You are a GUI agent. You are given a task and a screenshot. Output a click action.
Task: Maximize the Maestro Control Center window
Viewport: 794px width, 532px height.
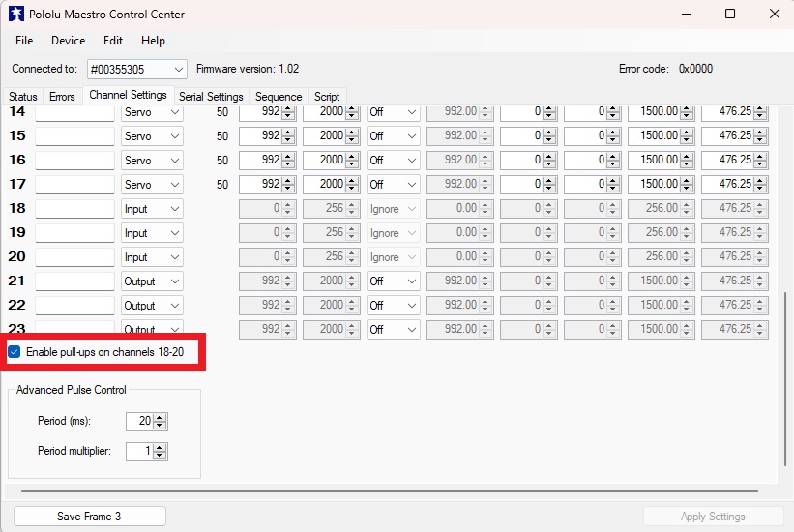click(730, 15)
